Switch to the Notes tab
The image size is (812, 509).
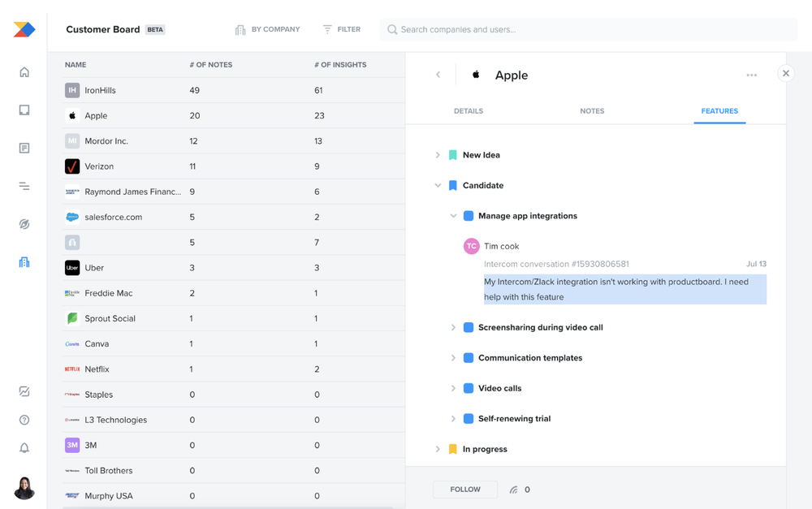(x=592, y=110)
